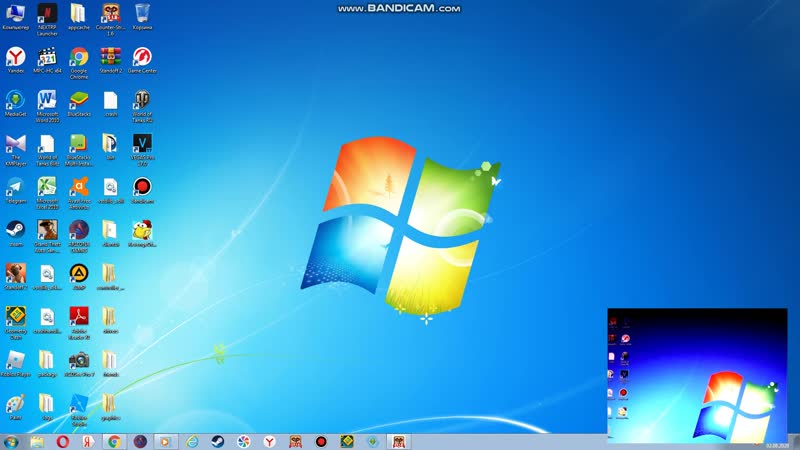The image size is (800, 450).
Task: Select the BlueStacks desktop shortcut
Action: (x=79, y=104)
